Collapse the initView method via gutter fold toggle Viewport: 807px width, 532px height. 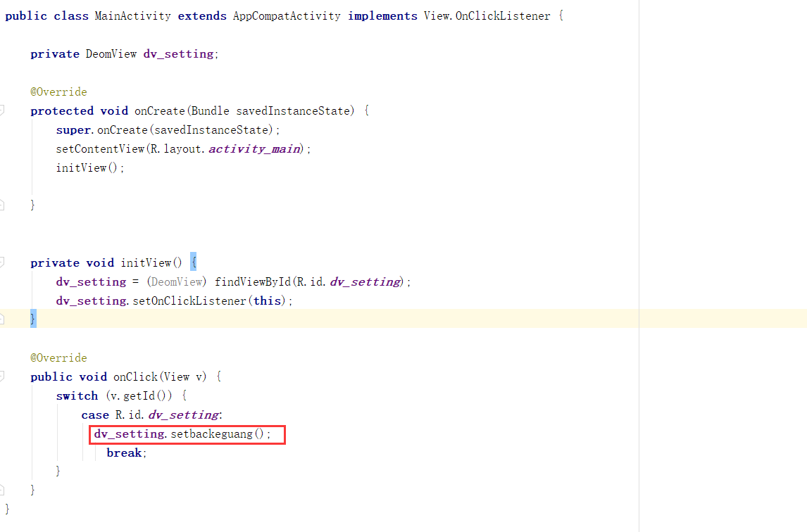coord(2,262)
